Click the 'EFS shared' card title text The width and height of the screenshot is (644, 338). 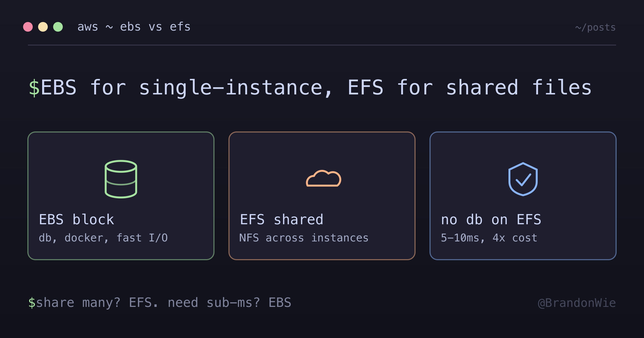click(x=282, y=219)
